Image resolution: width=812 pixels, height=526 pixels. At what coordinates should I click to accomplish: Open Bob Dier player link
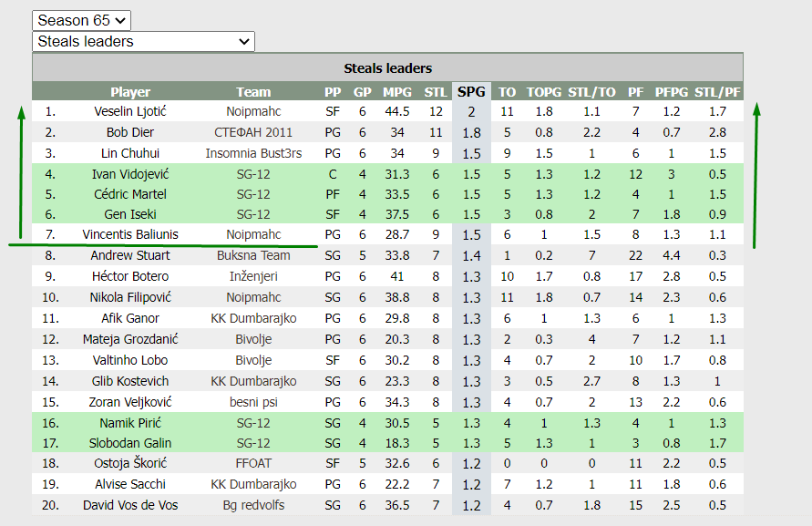130,133
